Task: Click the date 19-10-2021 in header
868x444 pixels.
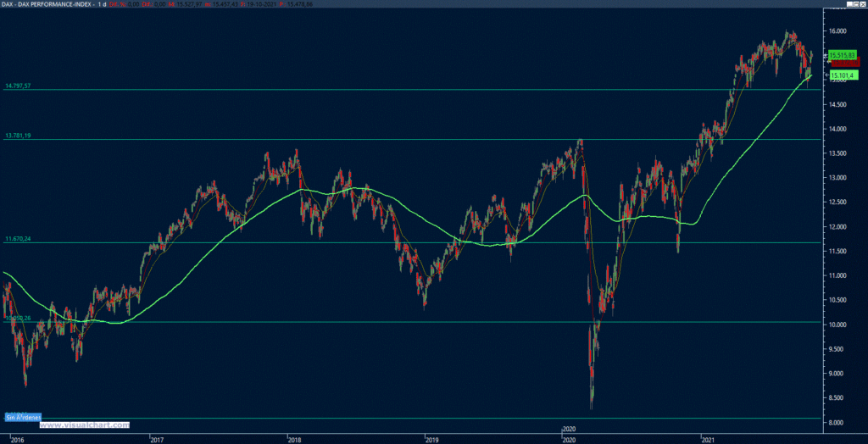Action: (x=261, y=4)
